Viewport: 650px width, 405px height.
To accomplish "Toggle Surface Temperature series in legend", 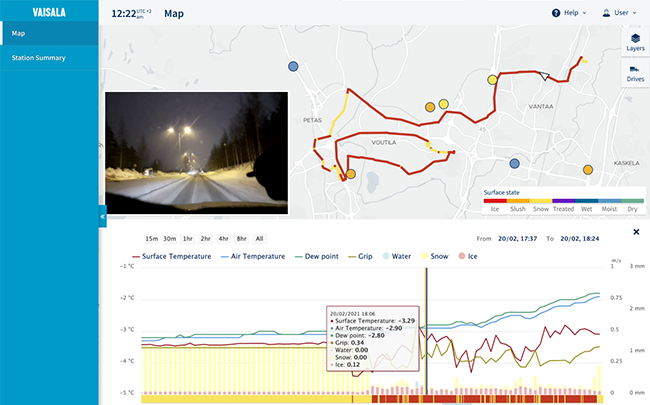I will pyautogui.click(x=170, y=257).
